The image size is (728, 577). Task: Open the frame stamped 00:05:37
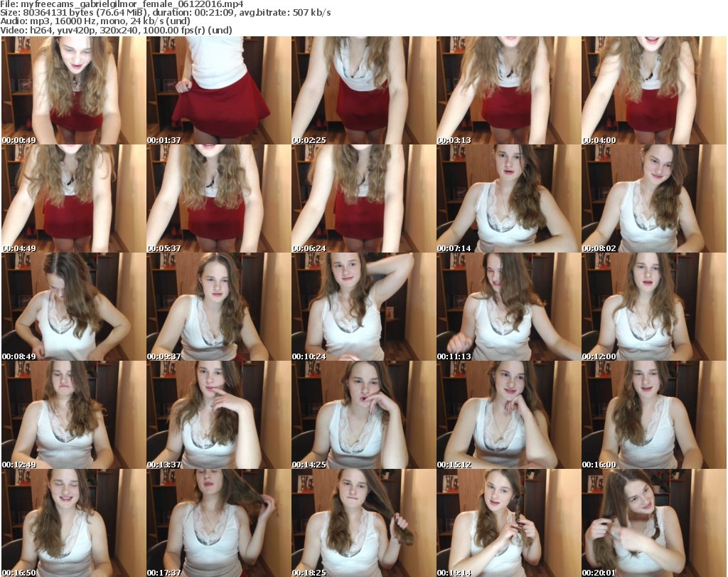(219, 198)
